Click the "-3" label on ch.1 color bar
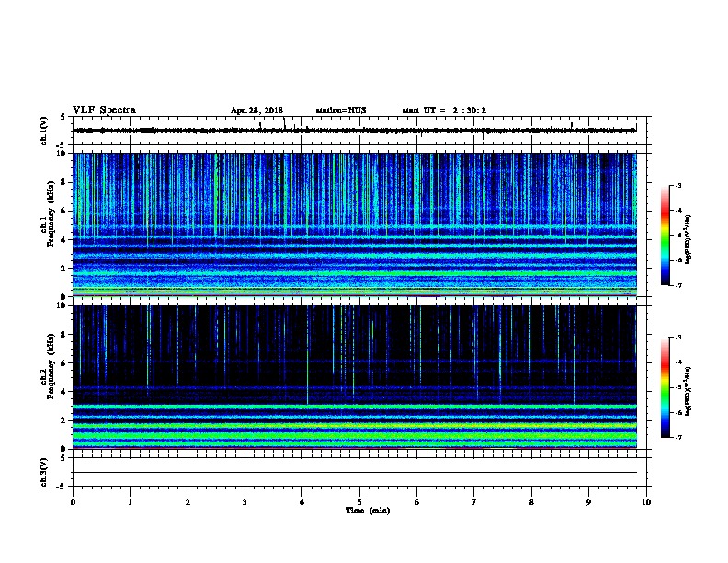The height and width of the screenshot is (563, 728). pos(678,186)
